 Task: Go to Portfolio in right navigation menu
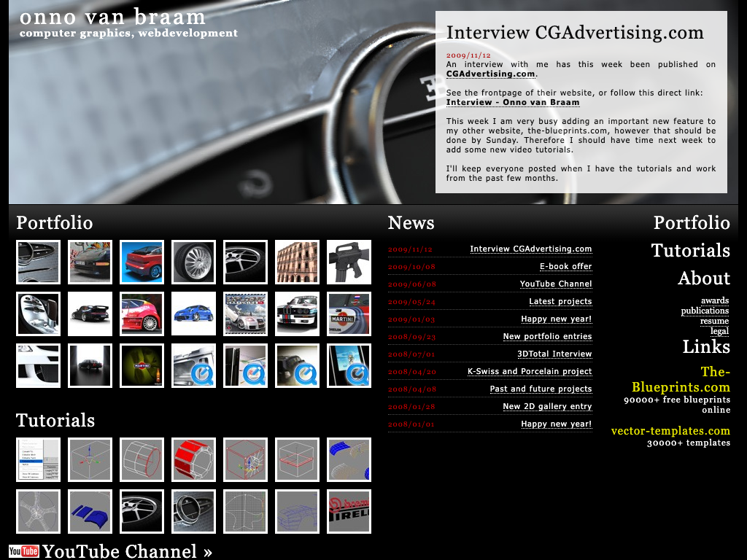(x=691, y=222)
